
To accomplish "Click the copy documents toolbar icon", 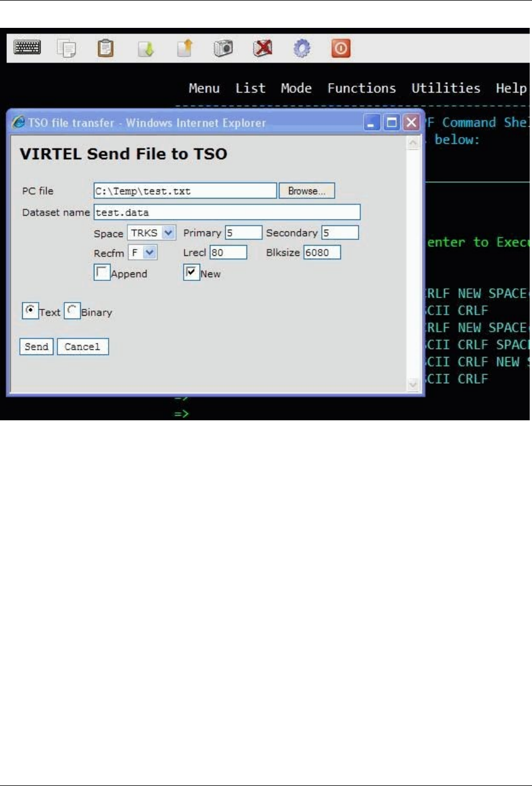I will (x=66, y=48).
